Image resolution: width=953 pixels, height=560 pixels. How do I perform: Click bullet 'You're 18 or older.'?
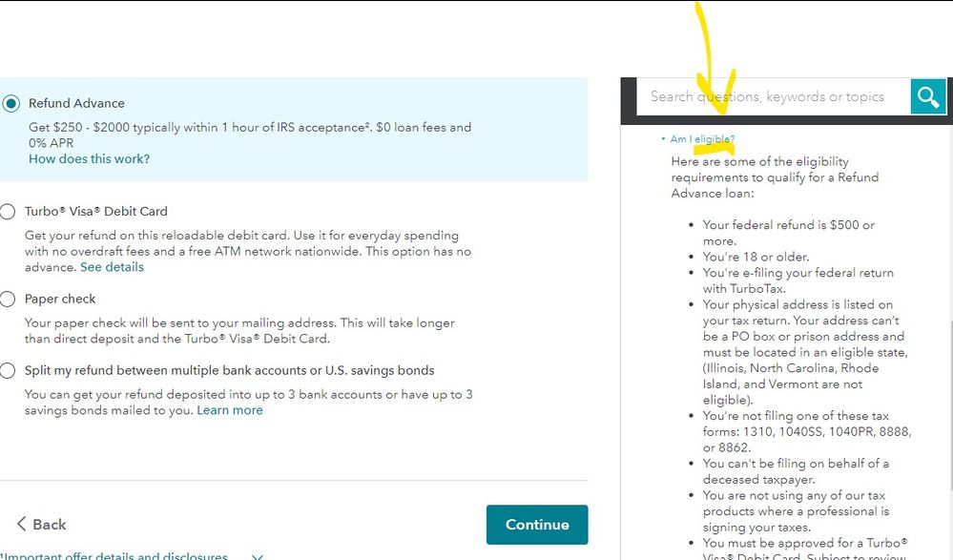click(756, 257)
